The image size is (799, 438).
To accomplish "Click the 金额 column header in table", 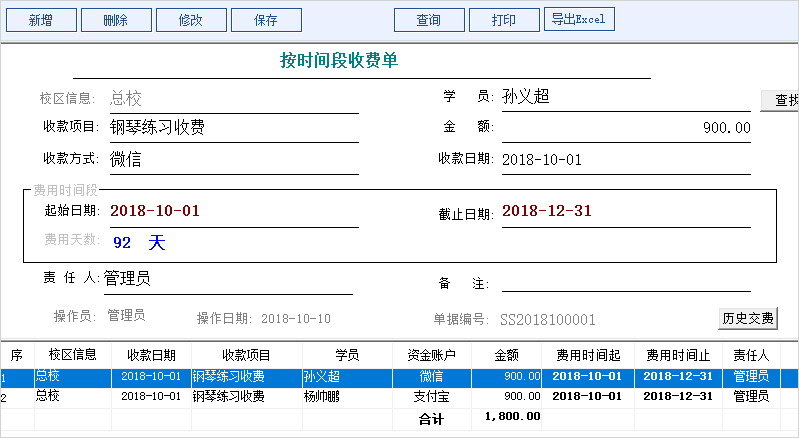I will [x=507, y=355].
